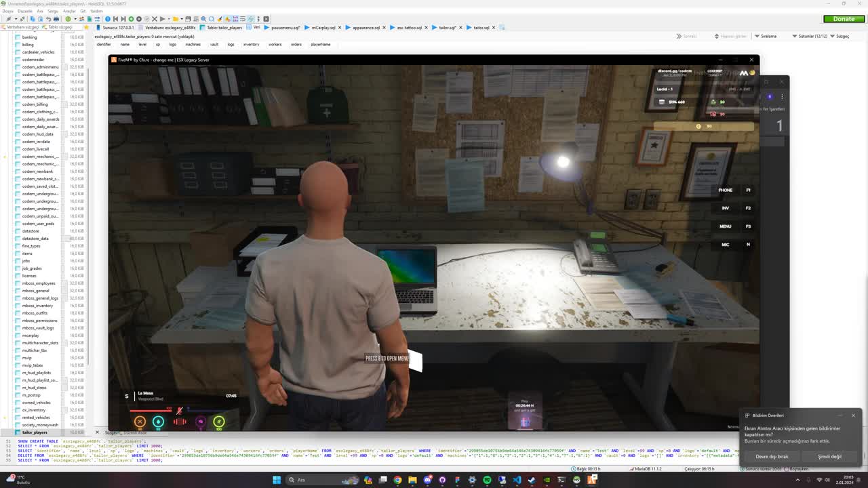The image size is (868, 488).
Task: Dismiss the notification with 'Şimdi değil'
Action: [x=829, y=456]
